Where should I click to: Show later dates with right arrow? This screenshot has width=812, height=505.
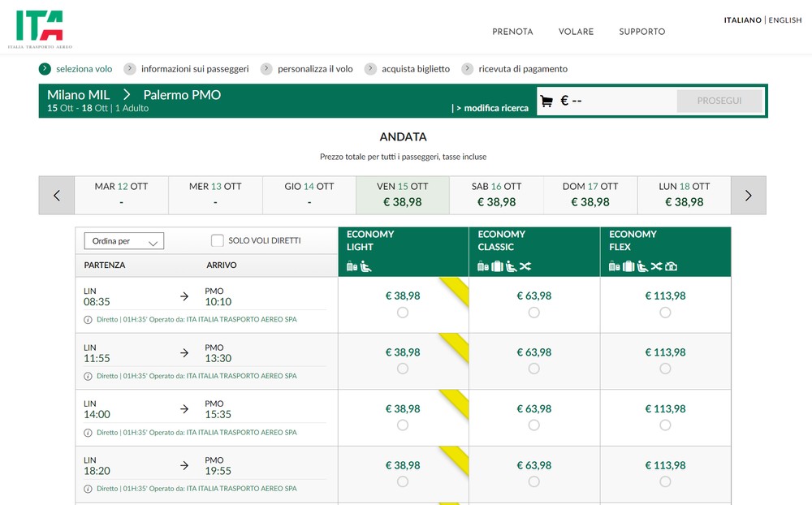749,196
